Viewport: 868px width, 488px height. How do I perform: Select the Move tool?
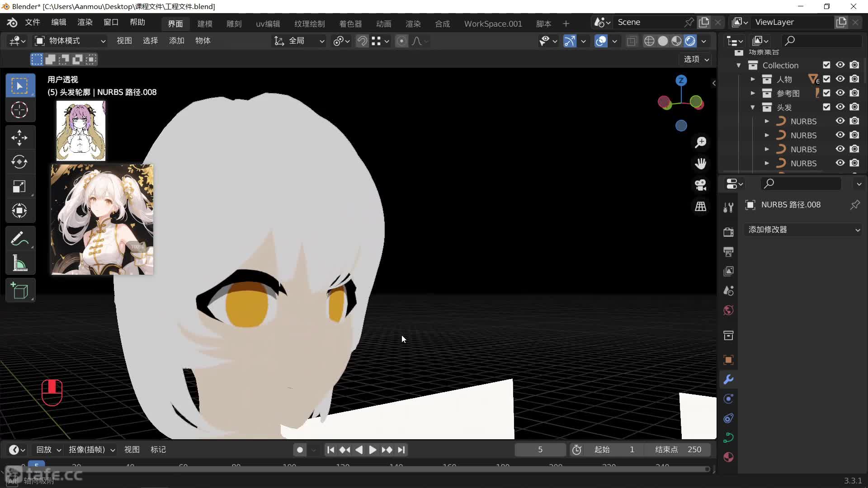pyautogui.click(x=19, y=137)
